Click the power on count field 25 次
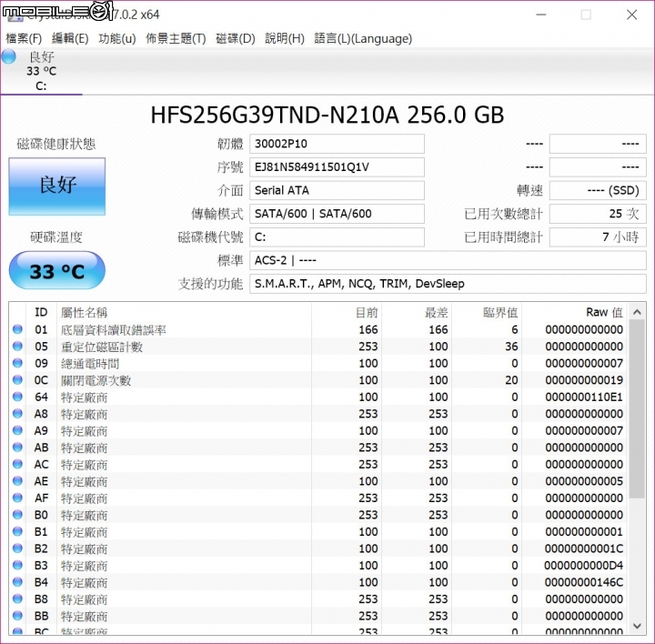The image size is (655, 644). point(598,214)
